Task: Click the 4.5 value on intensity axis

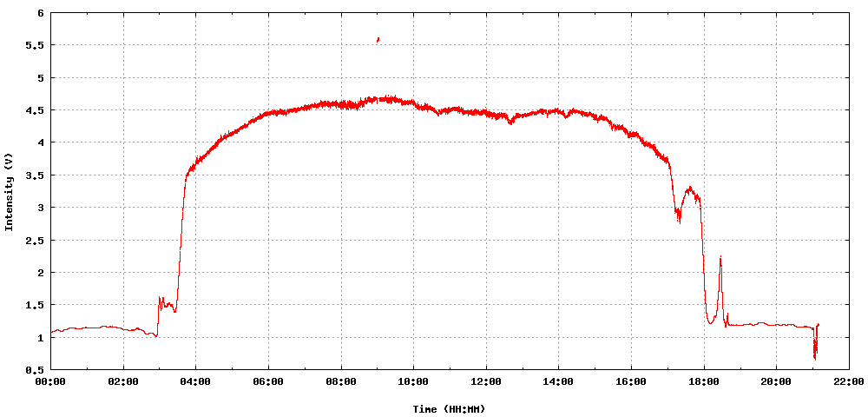Action: 35,110
